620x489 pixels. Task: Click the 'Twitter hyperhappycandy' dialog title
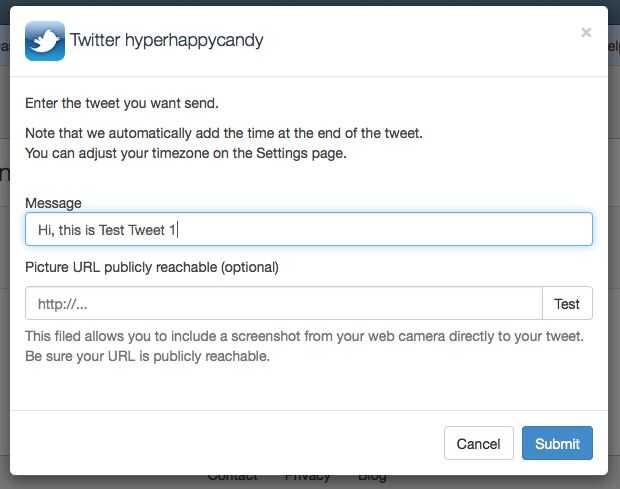[166, 41]
